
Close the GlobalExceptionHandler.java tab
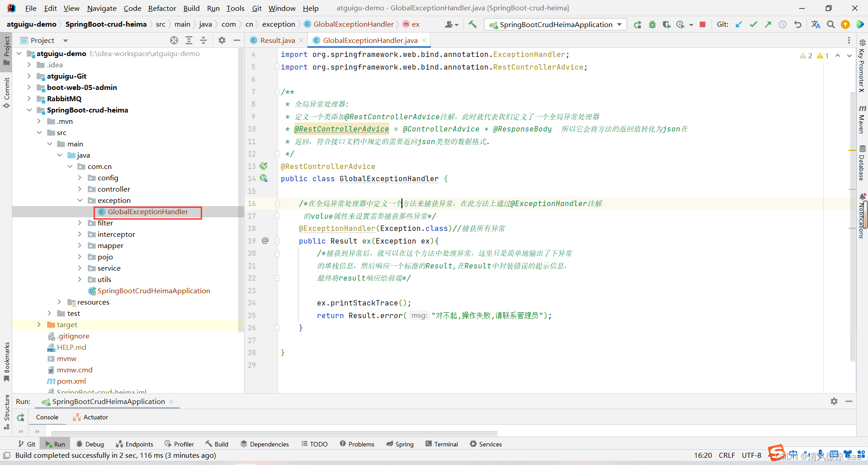point(424,40)
